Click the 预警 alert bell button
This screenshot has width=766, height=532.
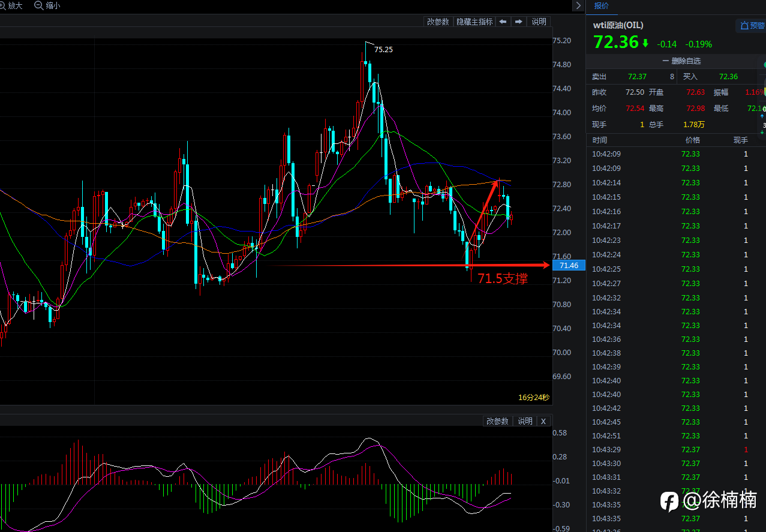tap(752, 26)
